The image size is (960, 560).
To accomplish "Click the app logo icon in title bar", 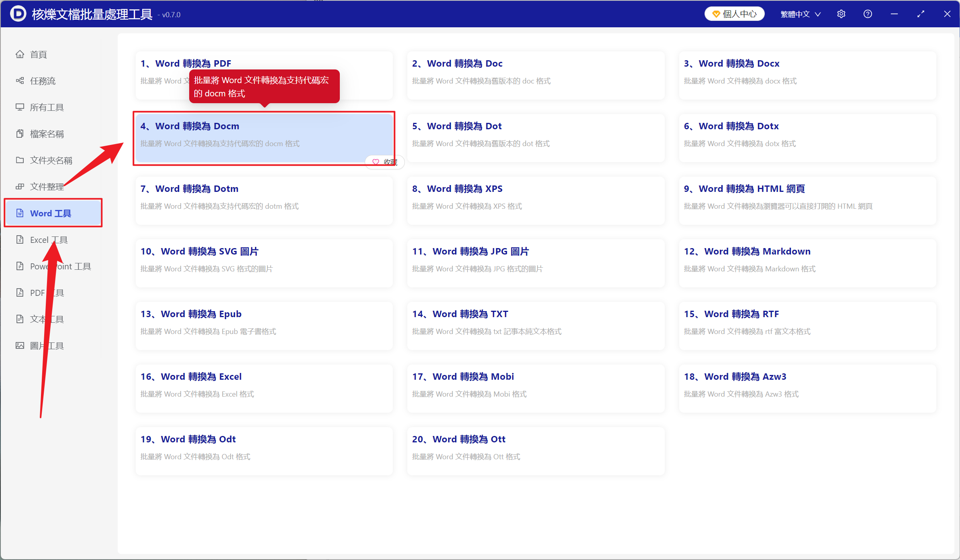I will pyautogui.click(x=18, y=14).
